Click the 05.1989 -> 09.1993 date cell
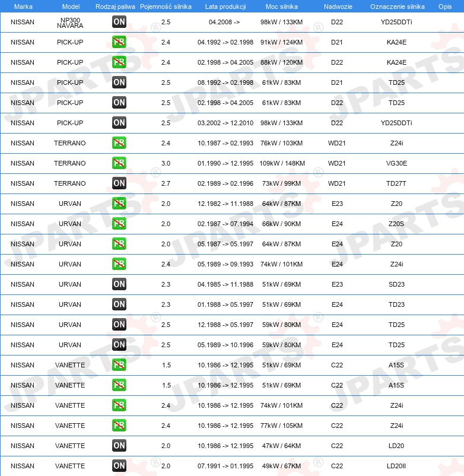This screenshot has height=476, width=464. pos(225,264)
